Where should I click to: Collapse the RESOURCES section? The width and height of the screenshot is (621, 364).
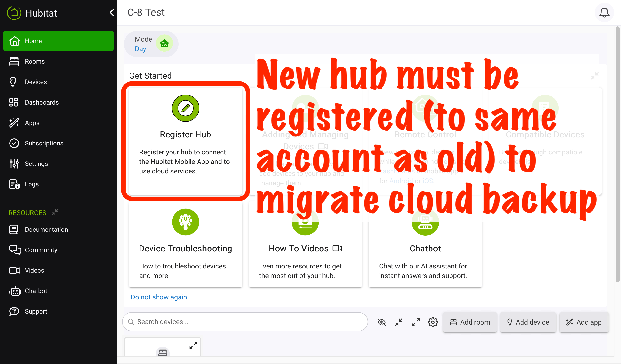pyautogui.click(x=55, y=212)
